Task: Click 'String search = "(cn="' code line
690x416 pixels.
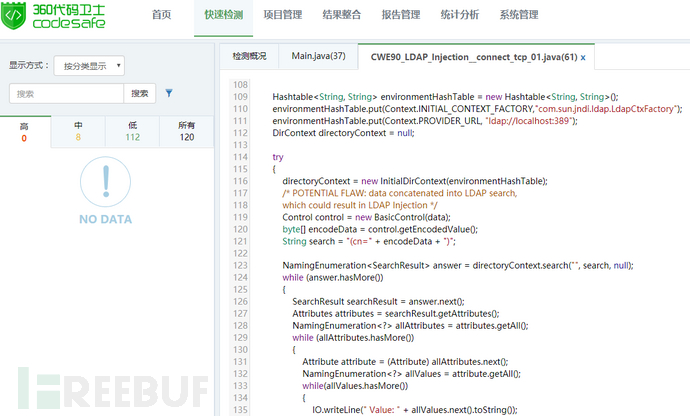Action: pos(369,241)
